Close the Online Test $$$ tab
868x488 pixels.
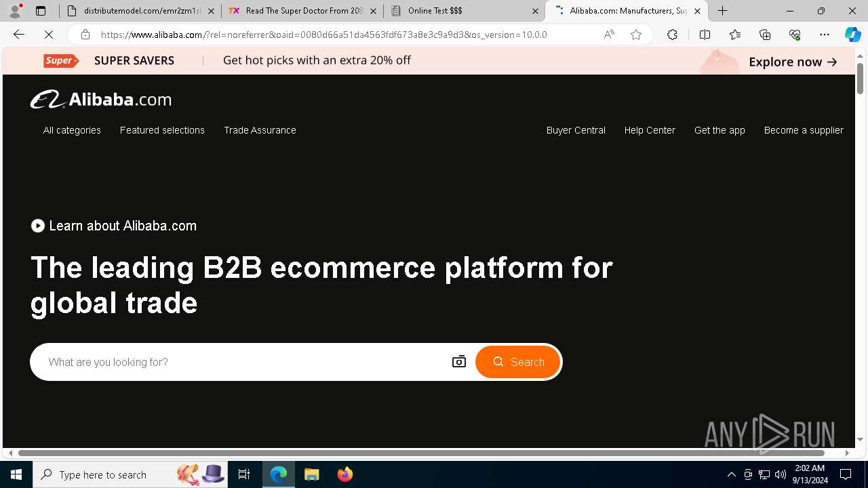click(535, 11)
